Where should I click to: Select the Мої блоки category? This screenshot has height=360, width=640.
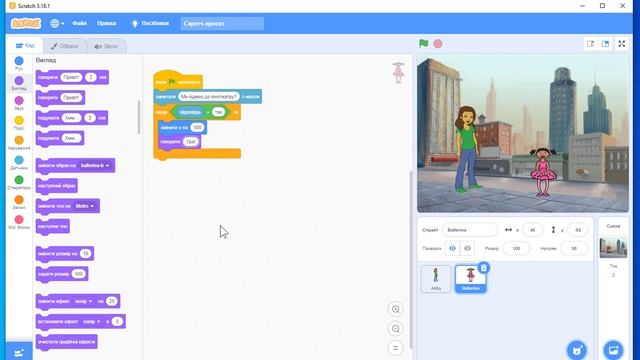19,222
